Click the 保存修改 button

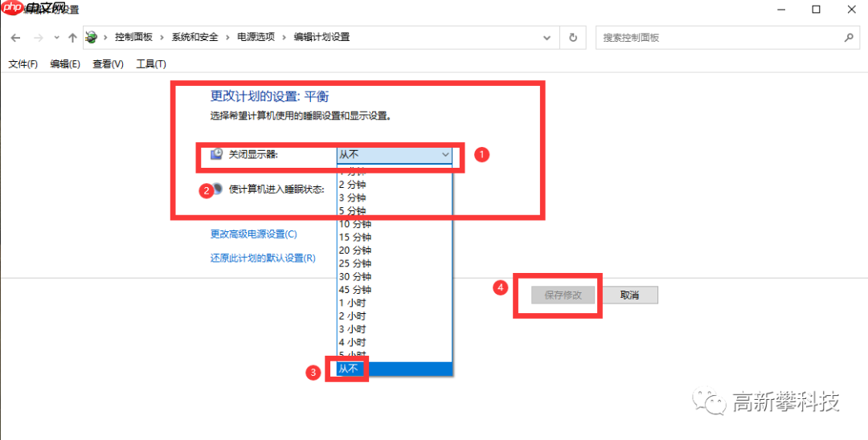(563, 295)
